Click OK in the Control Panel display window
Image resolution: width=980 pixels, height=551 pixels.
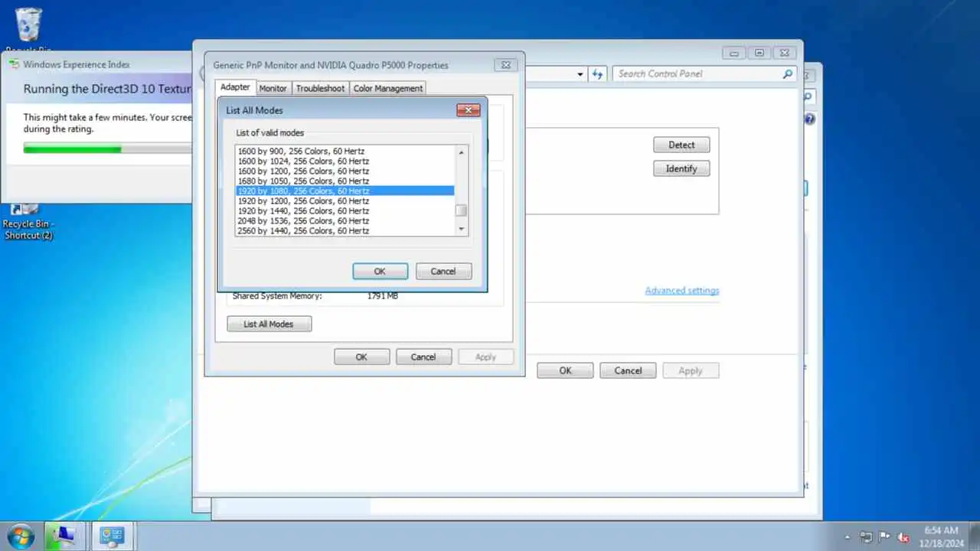(565, 370)
